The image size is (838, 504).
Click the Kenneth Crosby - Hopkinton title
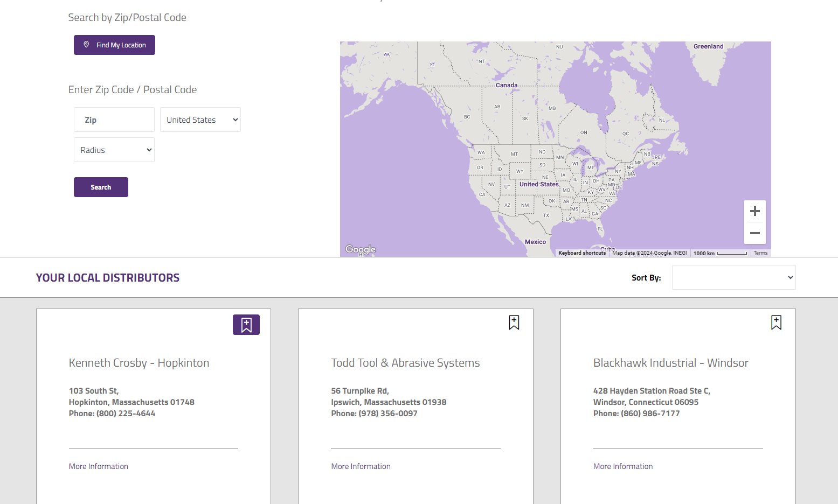click(x=139, y=363)
